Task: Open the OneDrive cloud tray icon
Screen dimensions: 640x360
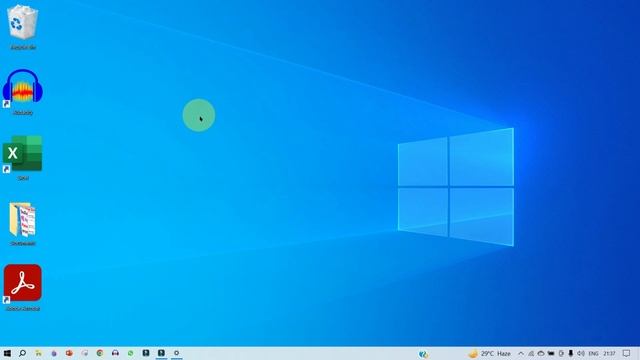Action: click(x=541, y=353)
